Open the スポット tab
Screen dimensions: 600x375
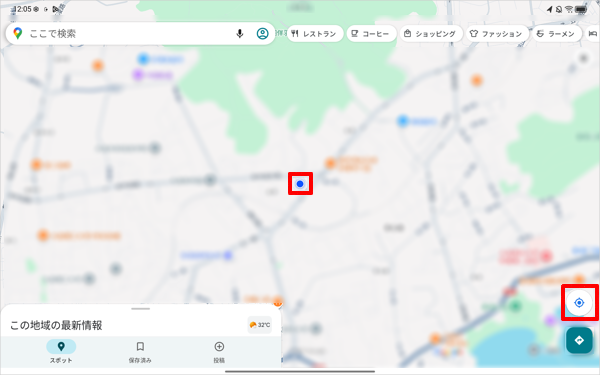pyautogui.click(x=61, y=351)
